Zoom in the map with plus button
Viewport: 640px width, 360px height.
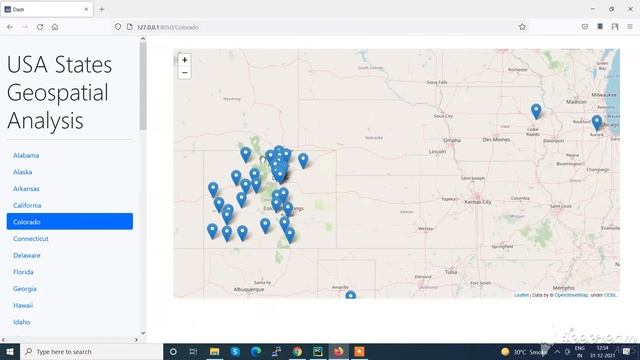pyautogui.click(x=184, y=60)
